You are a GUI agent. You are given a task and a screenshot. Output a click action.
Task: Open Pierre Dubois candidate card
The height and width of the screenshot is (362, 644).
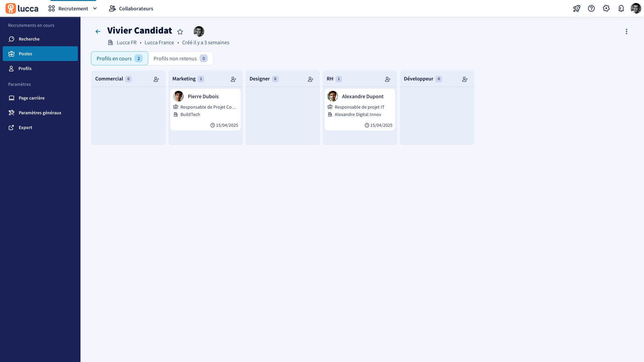tap(206, 110)
